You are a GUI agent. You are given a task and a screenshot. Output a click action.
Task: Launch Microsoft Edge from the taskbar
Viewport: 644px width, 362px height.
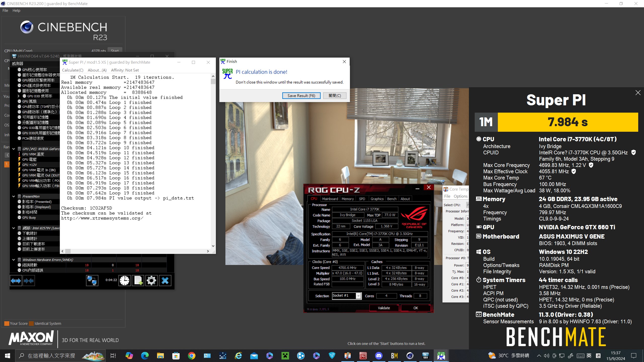pyautogui.click(x=145, y=356)
